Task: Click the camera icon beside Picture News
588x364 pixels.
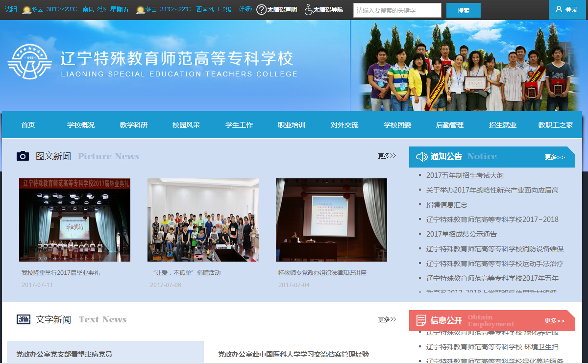Action: coord(23,156)
